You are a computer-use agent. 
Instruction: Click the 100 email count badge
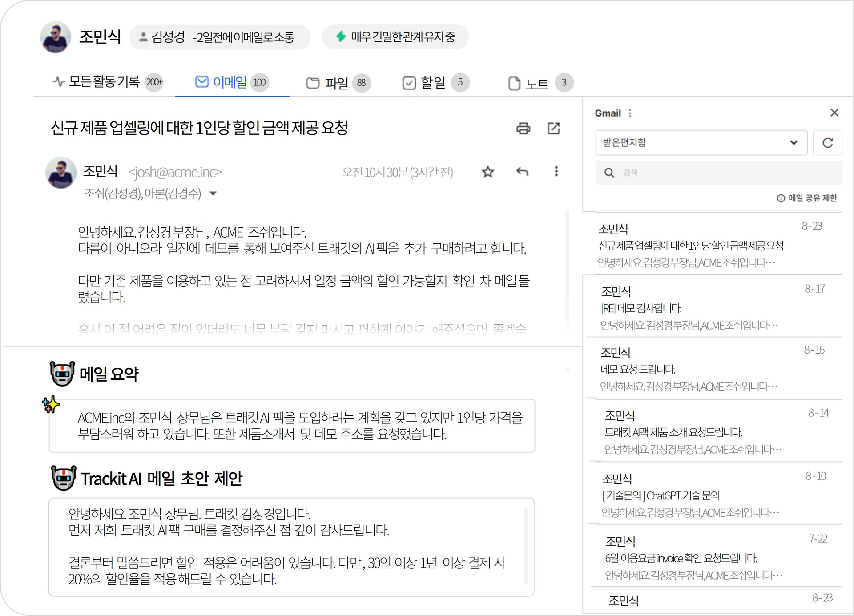[260, 82]
